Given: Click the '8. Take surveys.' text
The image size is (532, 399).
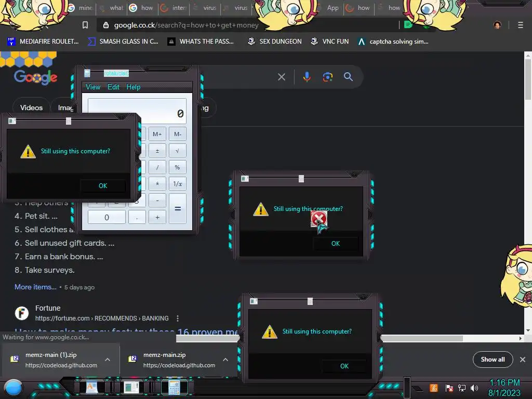Looking at the screenshot, I should point(45,270).
